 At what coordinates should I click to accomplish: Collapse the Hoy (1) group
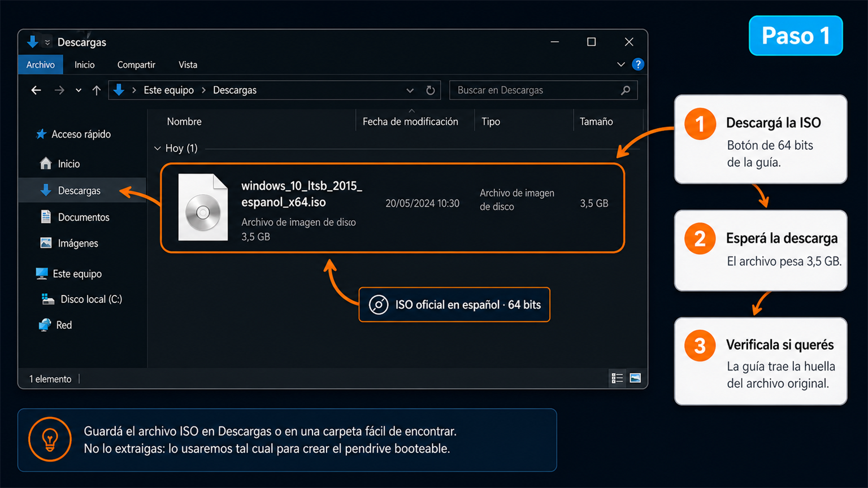pyautogui.click(x=157, y=149)
